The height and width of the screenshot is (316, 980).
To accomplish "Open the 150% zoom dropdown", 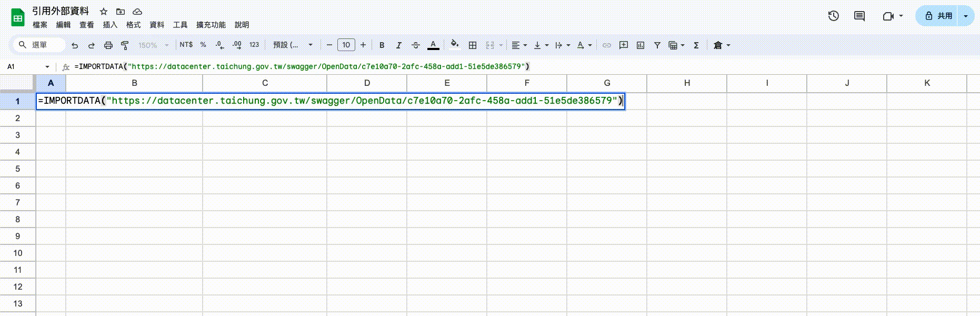I will tap(153, 45).
